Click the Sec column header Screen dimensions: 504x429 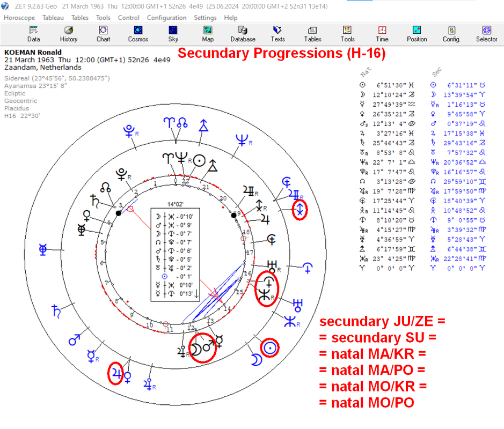click(x=436, y=72)
